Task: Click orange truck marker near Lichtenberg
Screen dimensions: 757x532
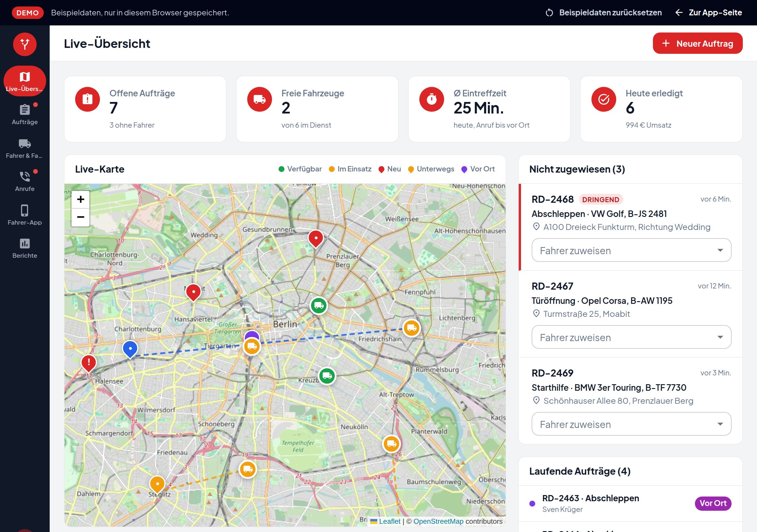Action: pyautogui.click(x=411, y=328)
